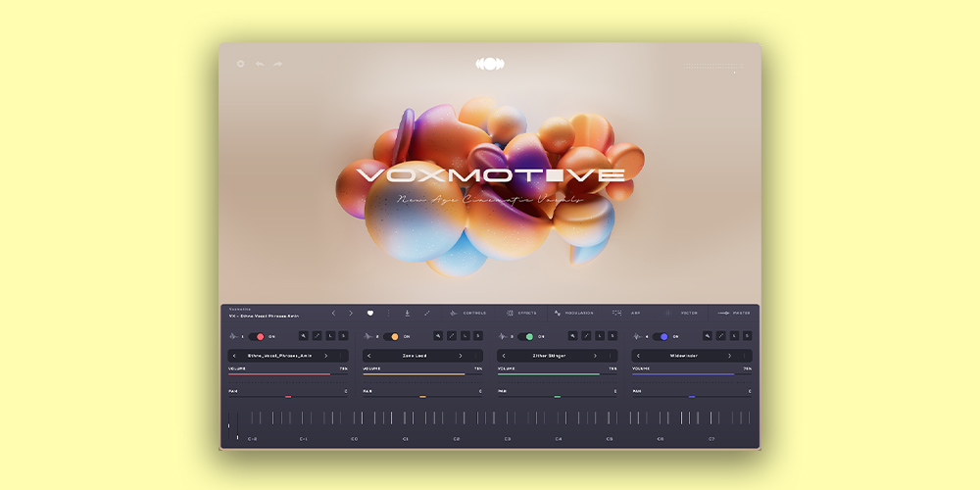The width and height of the screenshot is (980, 490).
Task: Click the white logo at top center
Action: pyautogui.click(x=490, y=64)
